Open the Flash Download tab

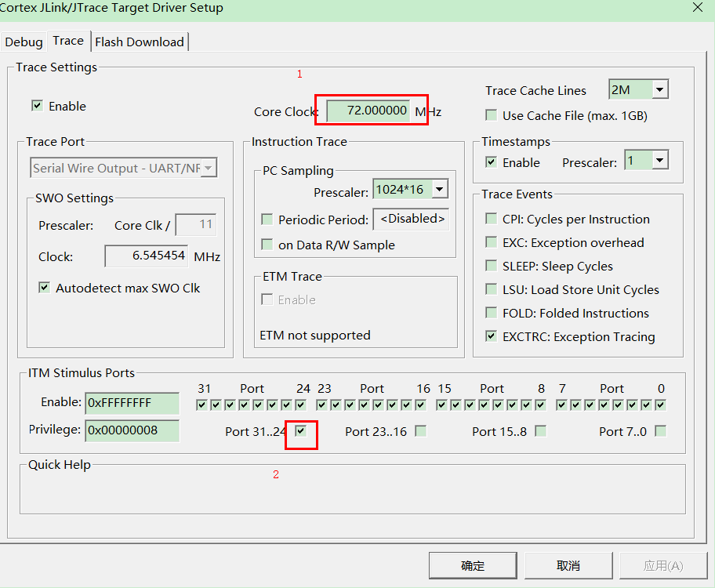click(140, 42)
